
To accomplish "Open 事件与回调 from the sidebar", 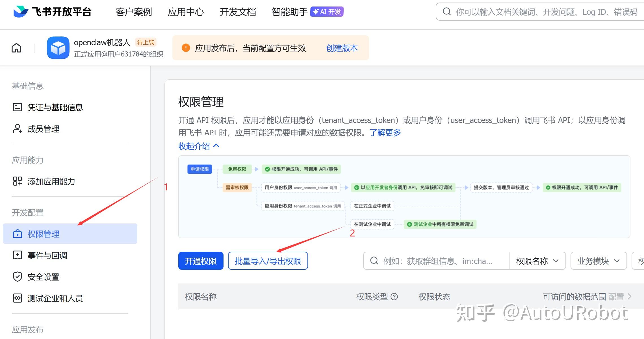I will (x=47, y=255).
